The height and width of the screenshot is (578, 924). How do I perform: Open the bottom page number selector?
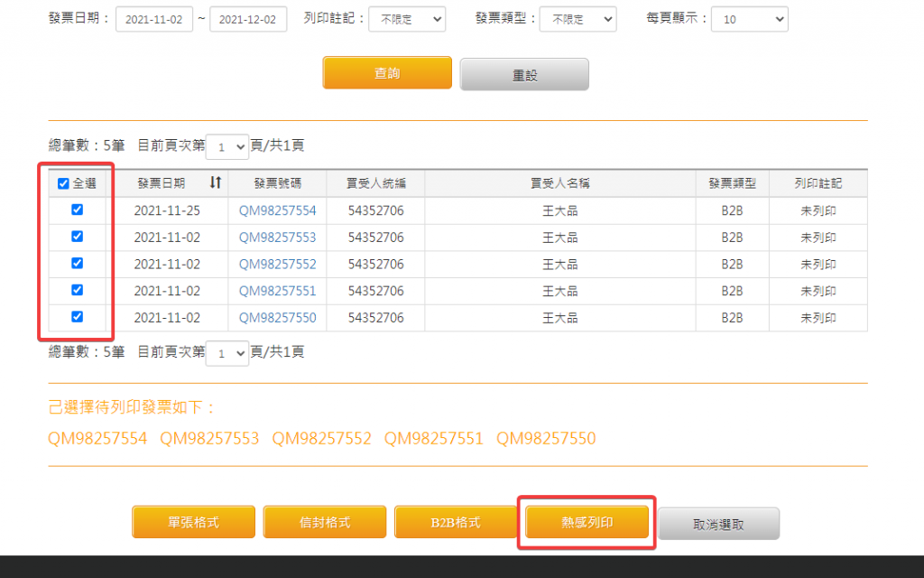(227, 354)
